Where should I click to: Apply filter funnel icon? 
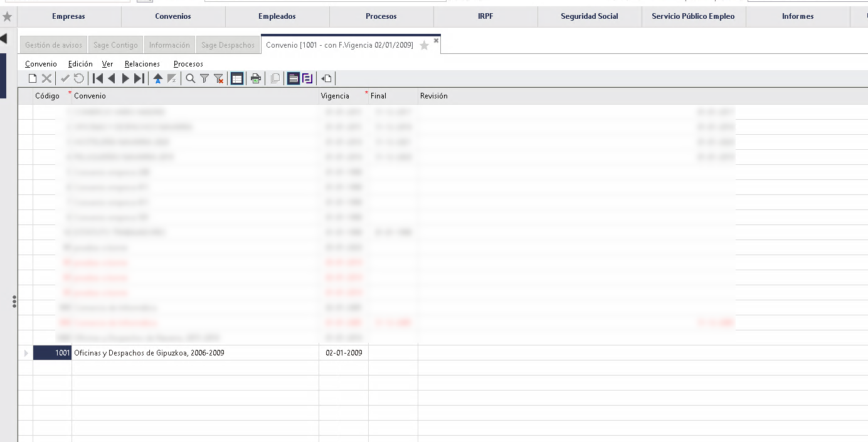click(204, 78)
